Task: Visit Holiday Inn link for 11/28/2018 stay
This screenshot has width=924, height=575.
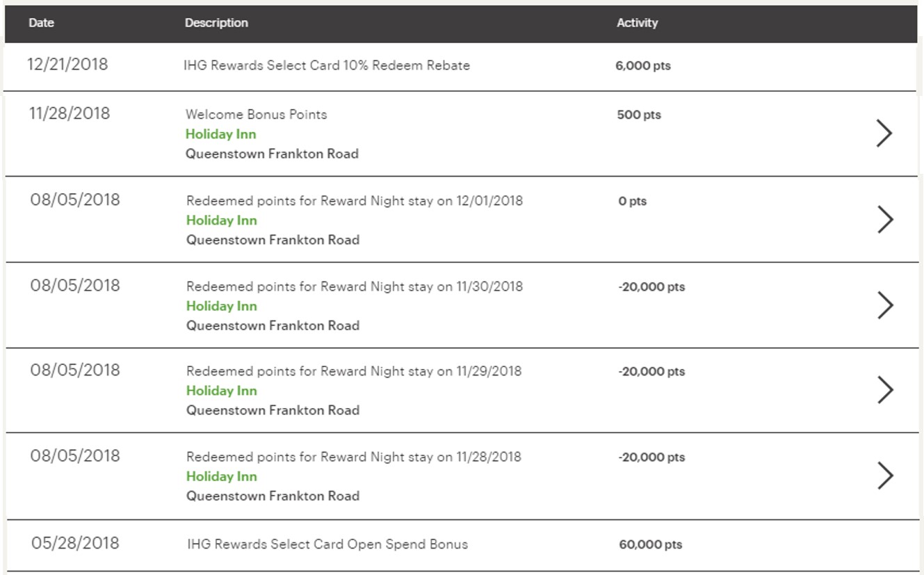Action: tap(221, 476)
